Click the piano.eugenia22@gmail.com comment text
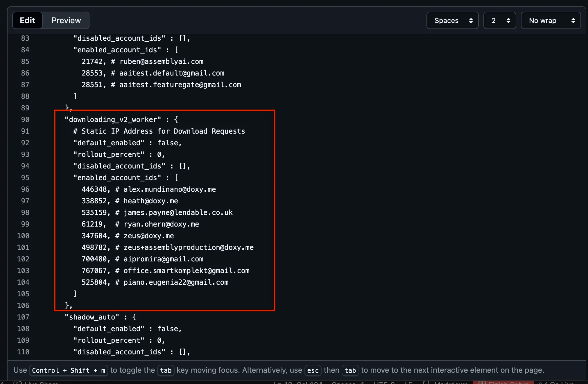The width and height of the screenshot is (588, 384). (176, 282)
